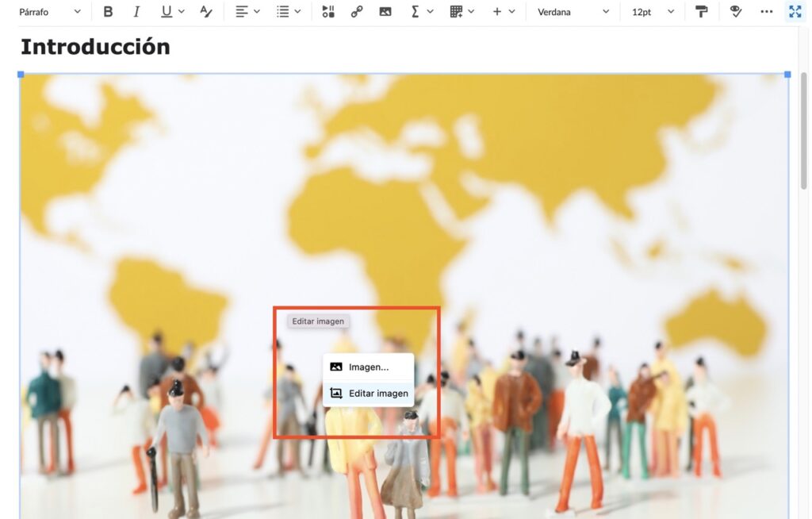Show more toolbar actions ellipsis

[x=766, y=12]
